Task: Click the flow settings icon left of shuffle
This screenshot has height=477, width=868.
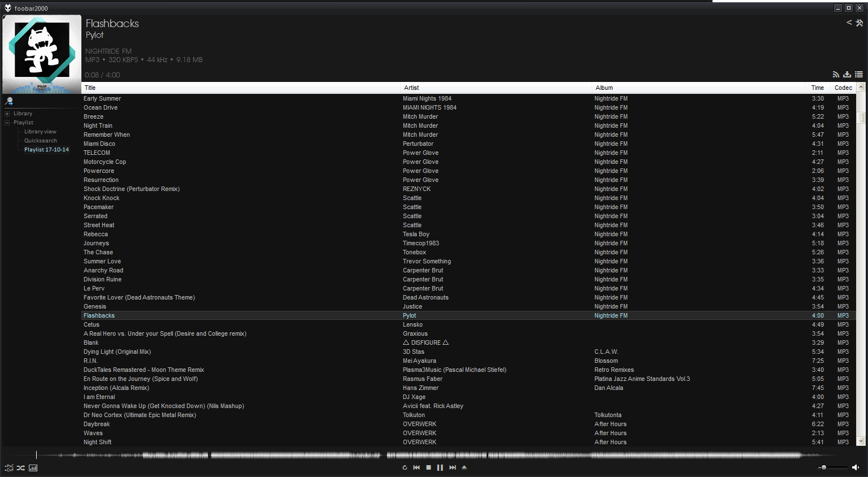Action: [9, 468]
